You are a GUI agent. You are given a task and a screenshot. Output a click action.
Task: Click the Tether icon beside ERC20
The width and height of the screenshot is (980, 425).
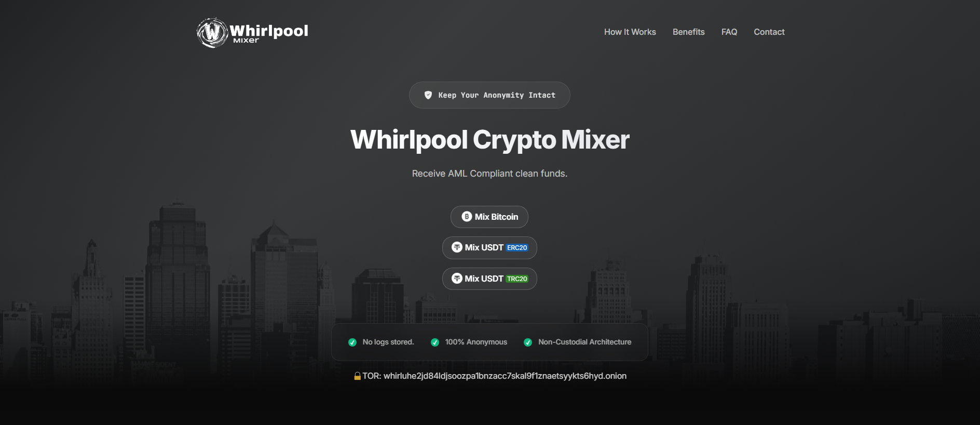coord(457,247)
